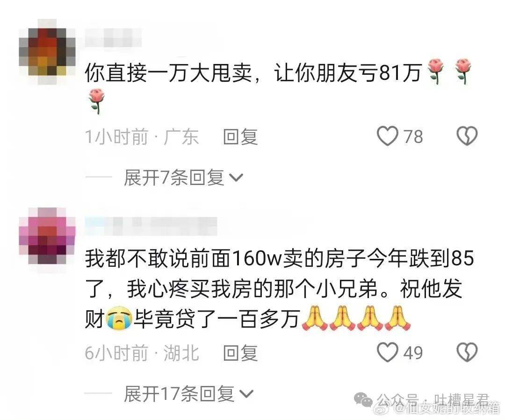
Task: Open the second commenter's pink avatar
Action: click(x=47, y=236)
